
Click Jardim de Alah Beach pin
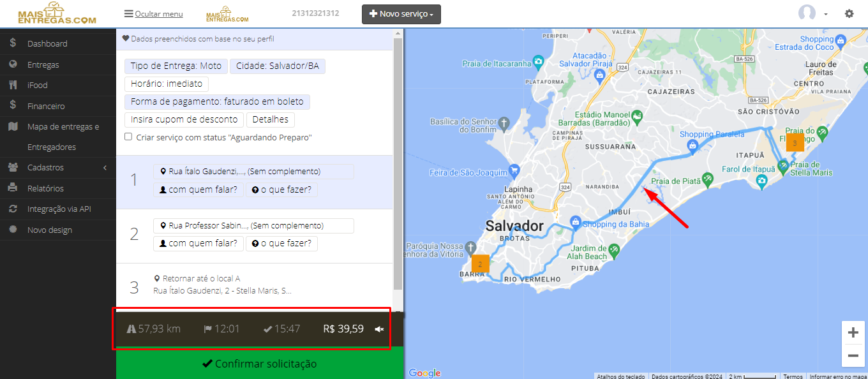click(614, 251)
